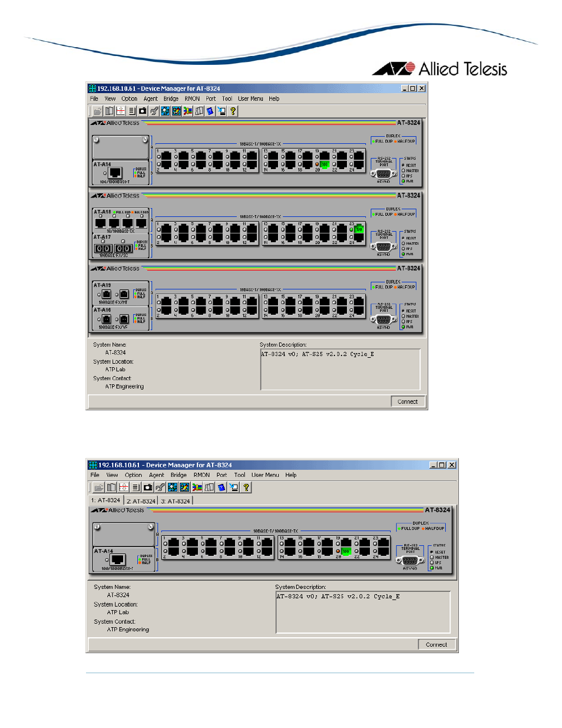This screenshot has width=562, height=728.
Task: Click the question mark help icon in the tabbed window toolbar
Action: tap(246, 487)
